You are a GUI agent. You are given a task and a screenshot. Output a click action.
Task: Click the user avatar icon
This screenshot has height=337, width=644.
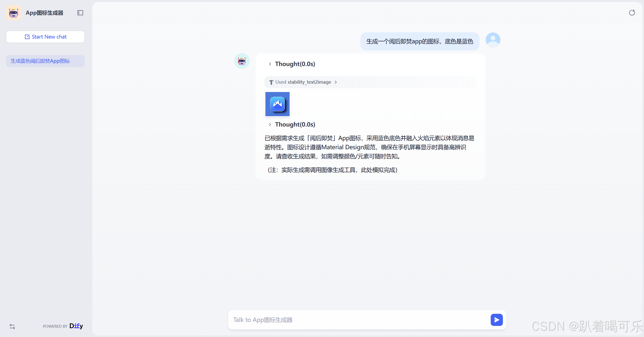[493, 40]
